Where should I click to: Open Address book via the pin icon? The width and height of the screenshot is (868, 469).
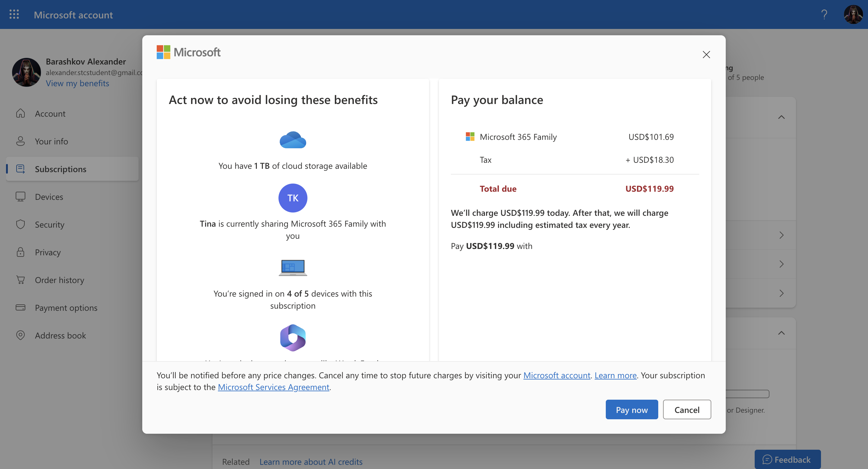coord(20,335)
